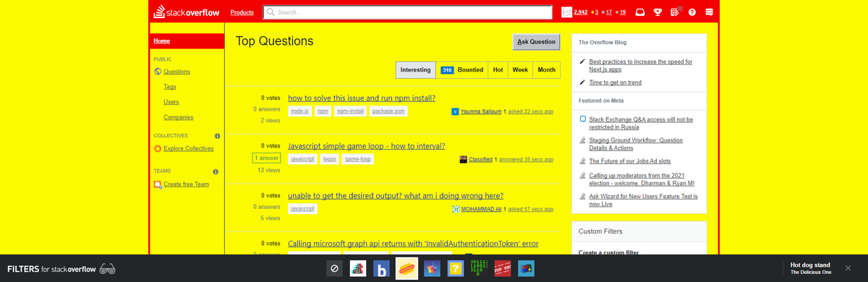This screenshot has width=868, height=282.
Task: Select the Month tab
Action: (x=547, y=70)
